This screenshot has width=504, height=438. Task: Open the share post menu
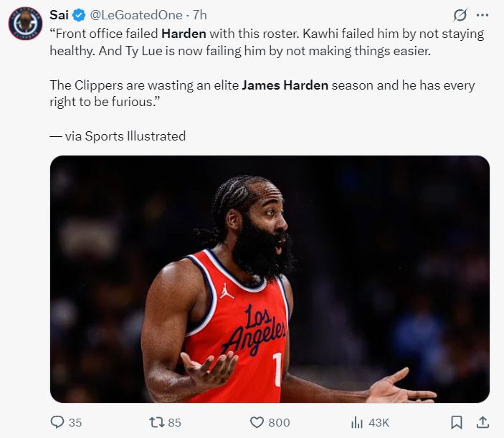[x=482, y=422]
